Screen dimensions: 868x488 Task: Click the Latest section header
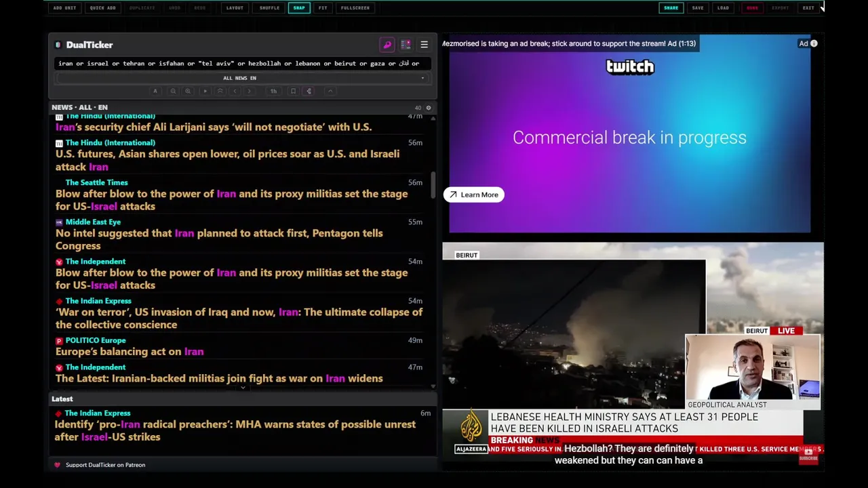coord(243,399)
